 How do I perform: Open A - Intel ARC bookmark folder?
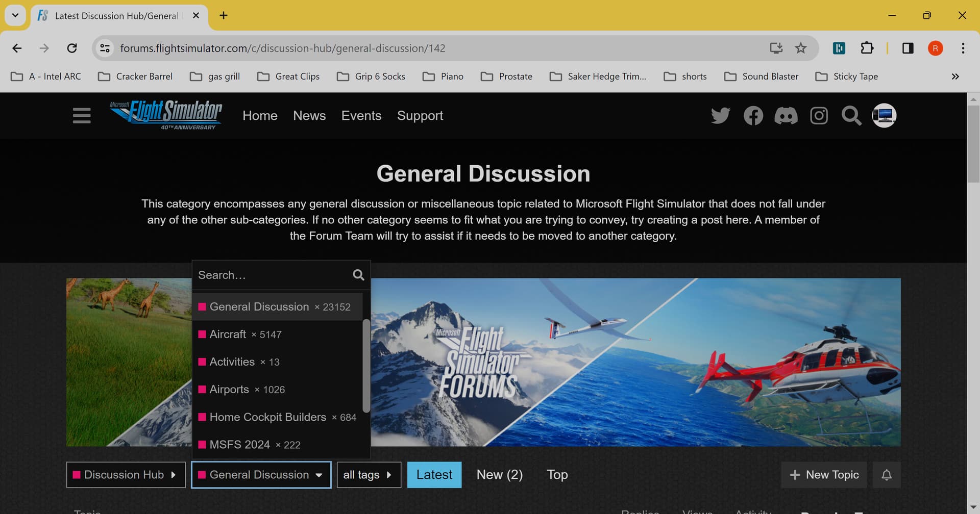(46, 76)
